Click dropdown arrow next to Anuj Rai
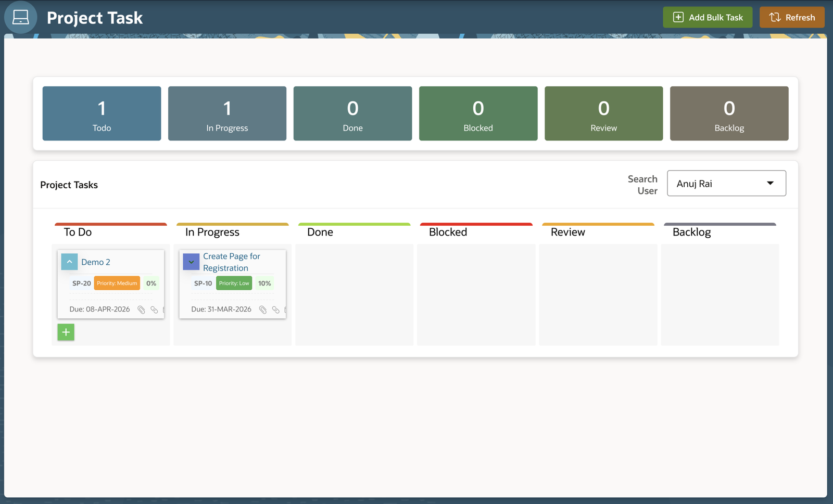 pyautogui.click(x=770, y=183)
